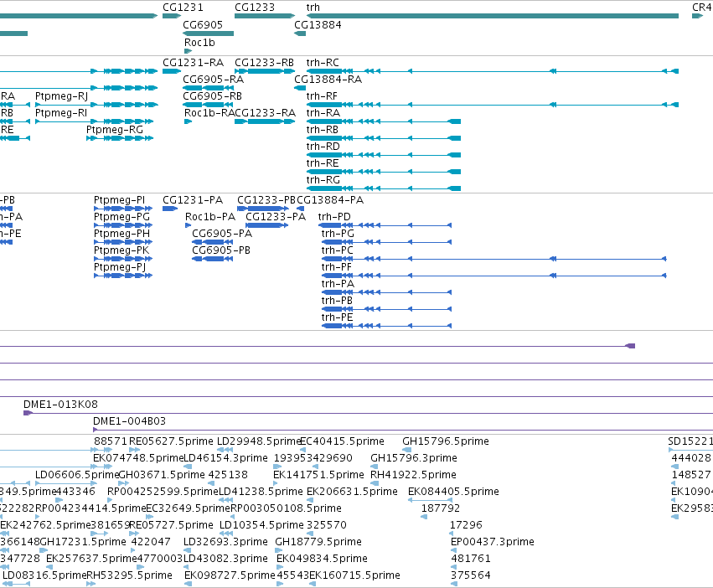Select the CG1233 gene label

pyautogui.click(x=255, y=8)
